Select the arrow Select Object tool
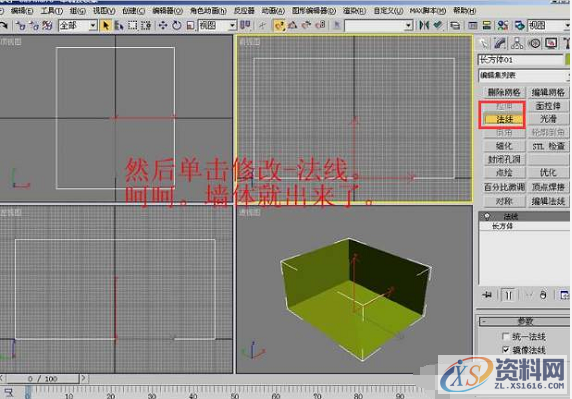 point(106,25)
